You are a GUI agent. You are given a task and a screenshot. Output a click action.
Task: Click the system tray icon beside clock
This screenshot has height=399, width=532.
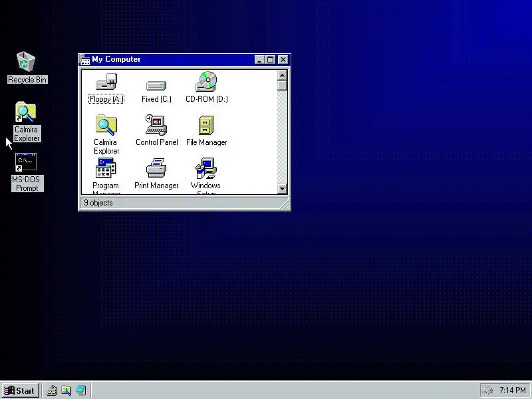pyautogui.click(x=488, y=390)
